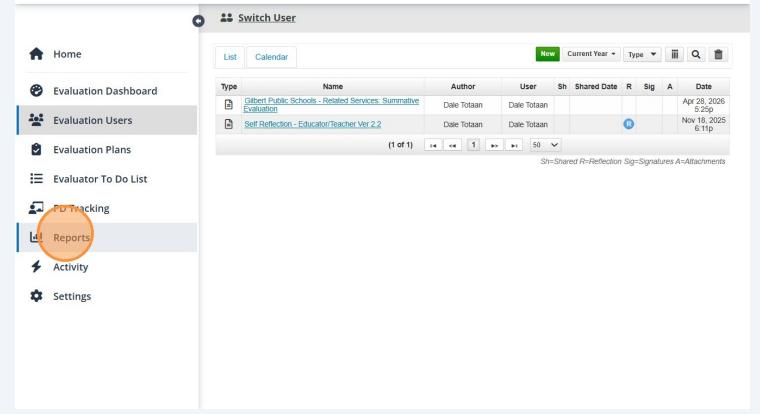Open Gilbert Public Schools Summative Evaluation link
The image size is (760, 414).
click(332, 105)
